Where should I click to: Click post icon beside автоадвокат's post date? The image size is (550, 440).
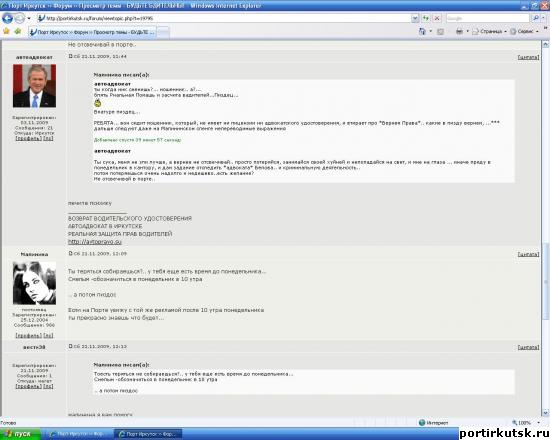point(70,56)
